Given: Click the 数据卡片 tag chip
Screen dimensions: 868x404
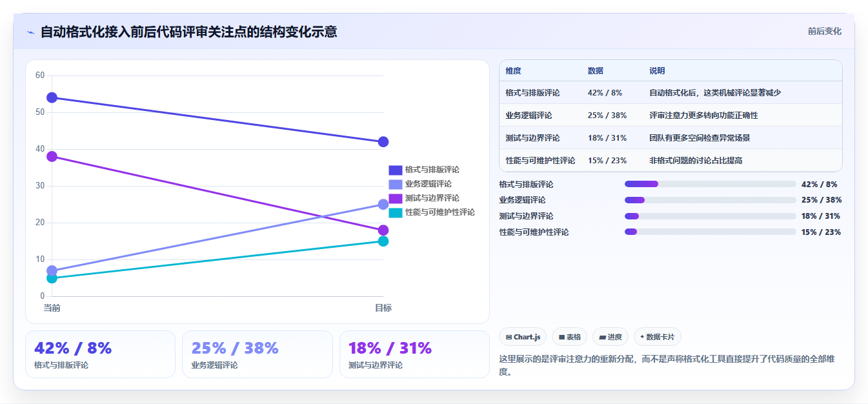Looking at the screenshot, I should 658,337.
